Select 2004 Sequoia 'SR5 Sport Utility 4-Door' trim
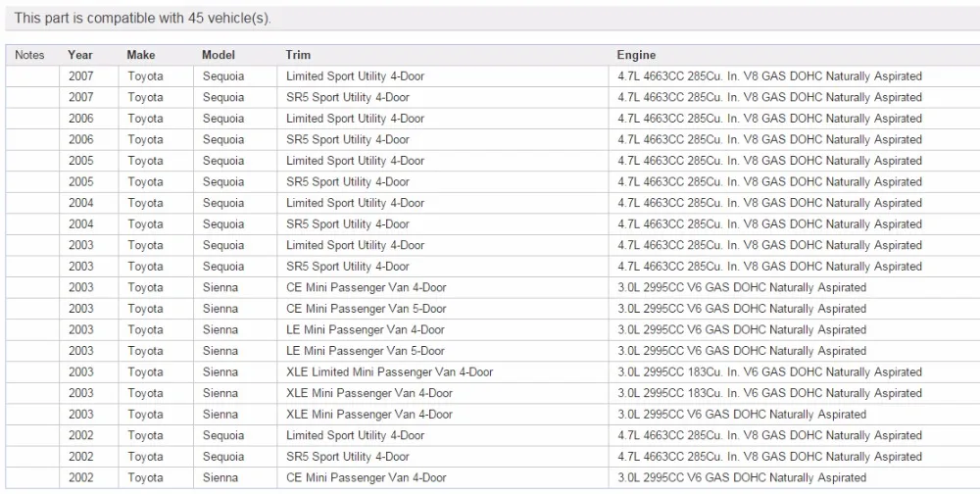The height and width of the screenshot is (494, 980). pos(348,223)
